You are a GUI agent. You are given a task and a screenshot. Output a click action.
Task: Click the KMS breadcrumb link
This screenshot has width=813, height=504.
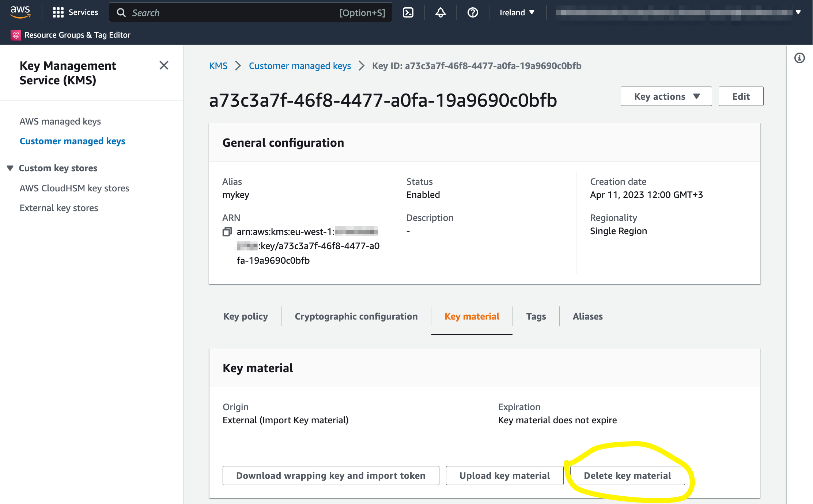pos(218,66)
